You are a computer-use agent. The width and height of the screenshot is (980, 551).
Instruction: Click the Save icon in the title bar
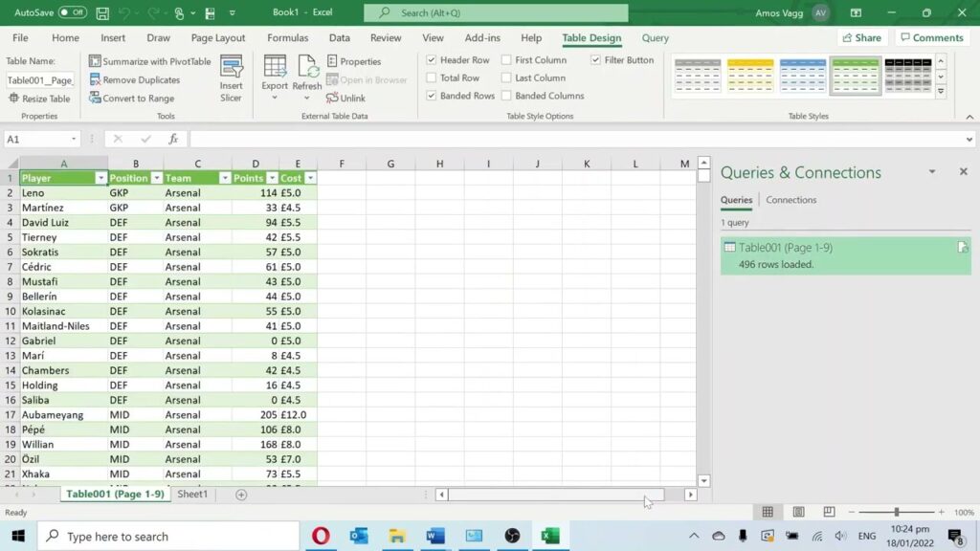tap(102, 12)
